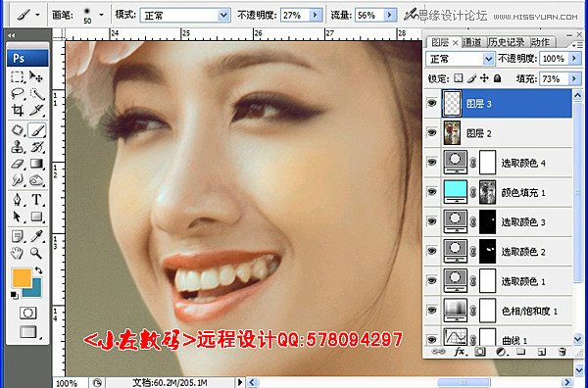Open layer 不透明度 100% slider arrow
Image resolution: width=588 pixels, height=388 pixels.
tap(574, 59)
